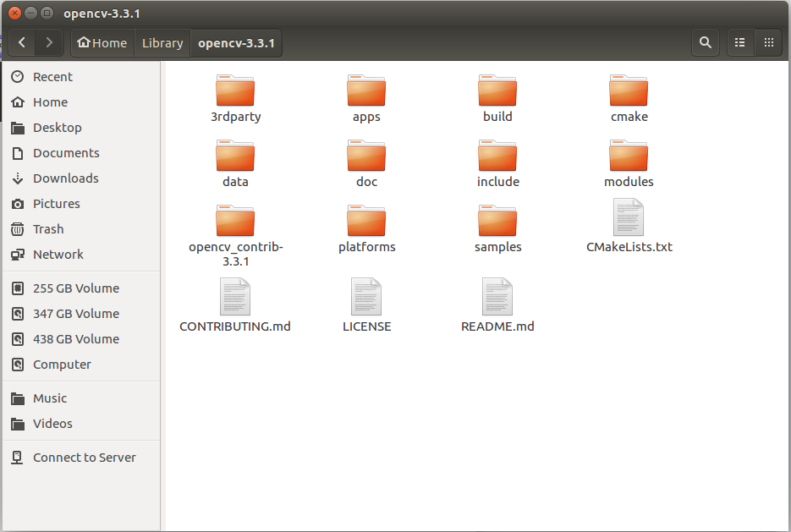
Task: Open Computer in the sidebar
Action: 82,364
